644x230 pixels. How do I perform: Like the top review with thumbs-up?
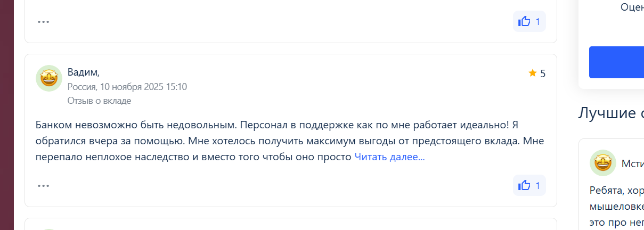pyautogui.click(x=525, y=22)
